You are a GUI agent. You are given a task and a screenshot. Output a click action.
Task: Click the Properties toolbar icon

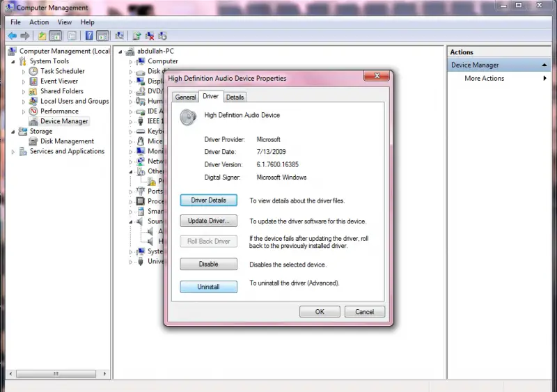(72, 36)
